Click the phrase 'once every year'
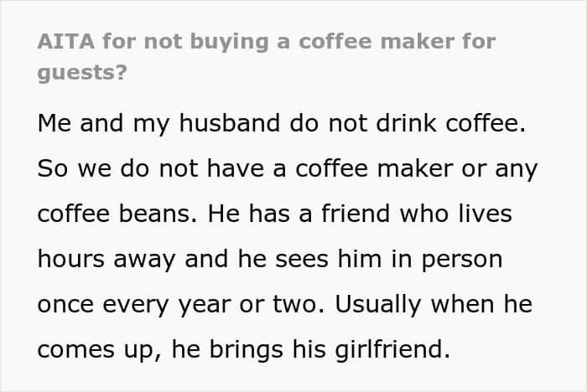Screen dimensions: 587x392 click(x=134, y=305)
